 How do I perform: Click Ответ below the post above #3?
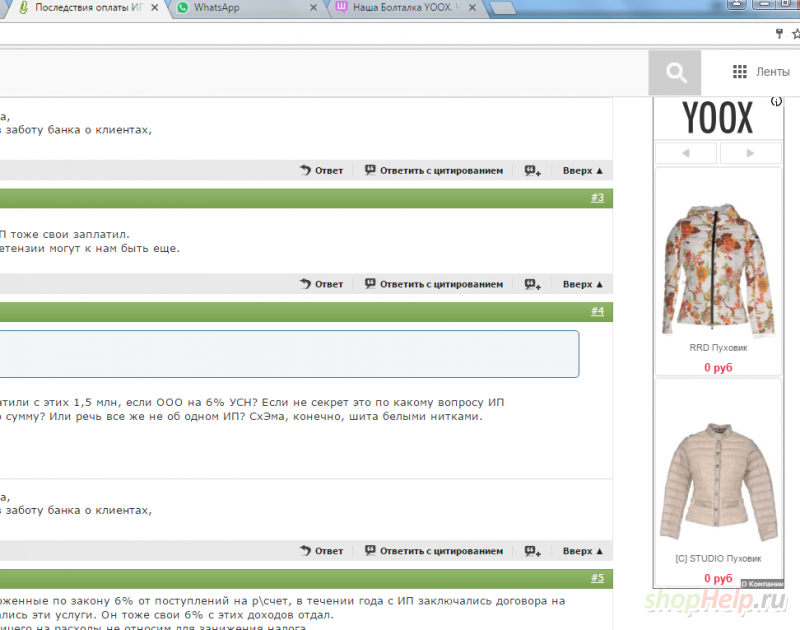coord(321,170)
